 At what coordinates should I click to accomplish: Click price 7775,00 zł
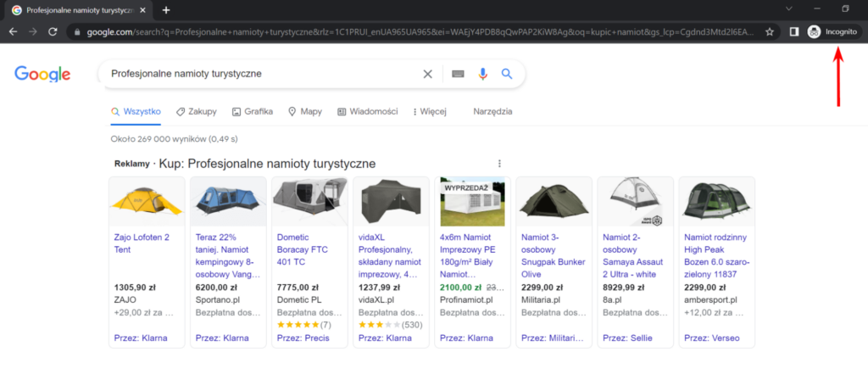pyautogui.click(x=298, y=288)
